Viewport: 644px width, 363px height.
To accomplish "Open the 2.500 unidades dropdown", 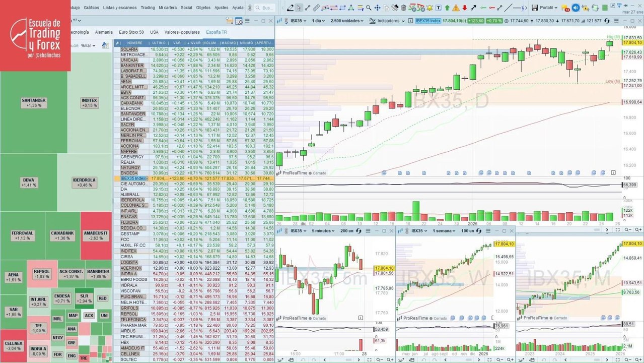I will (347, 21).
